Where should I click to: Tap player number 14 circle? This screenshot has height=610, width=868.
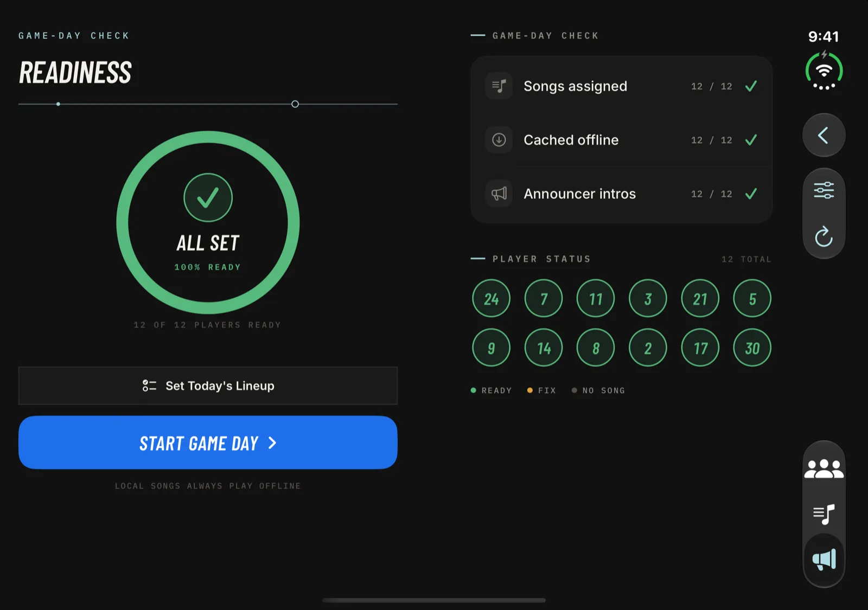tap(544, 348)
